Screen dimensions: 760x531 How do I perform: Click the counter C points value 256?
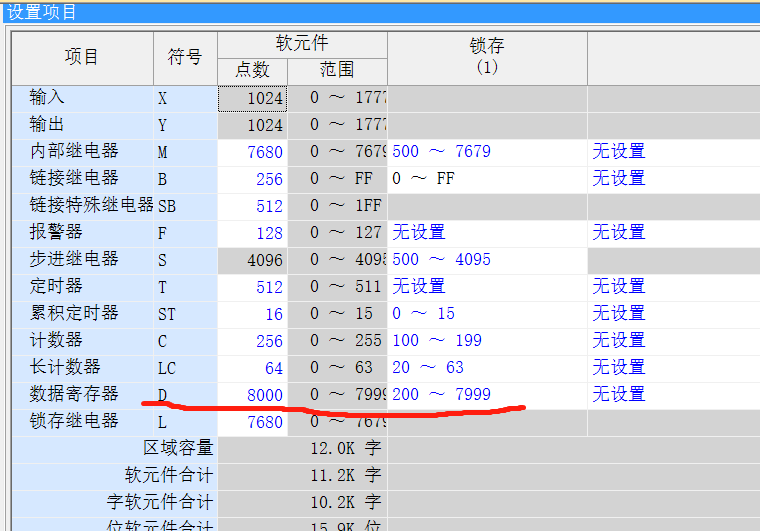pos(254,341)
